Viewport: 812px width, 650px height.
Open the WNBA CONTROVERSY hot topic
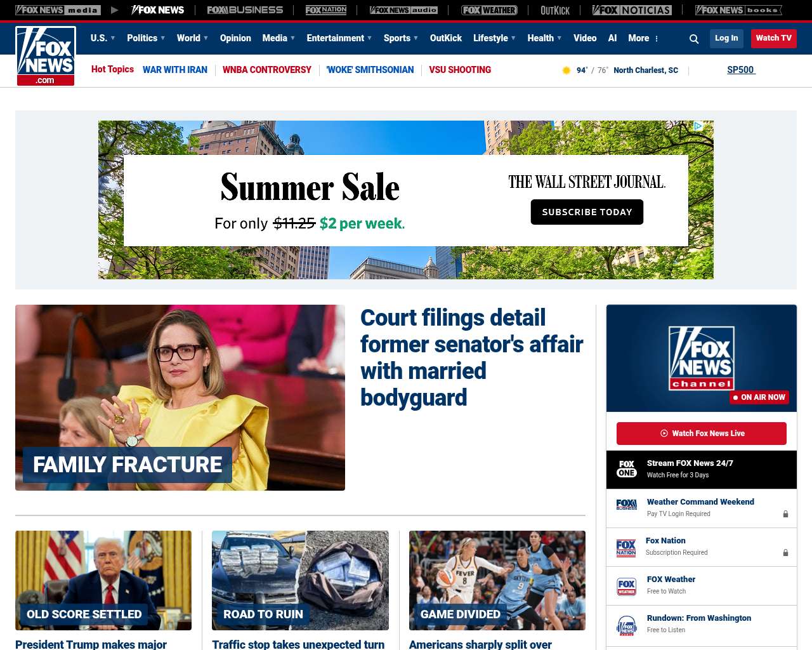(267, 70)
